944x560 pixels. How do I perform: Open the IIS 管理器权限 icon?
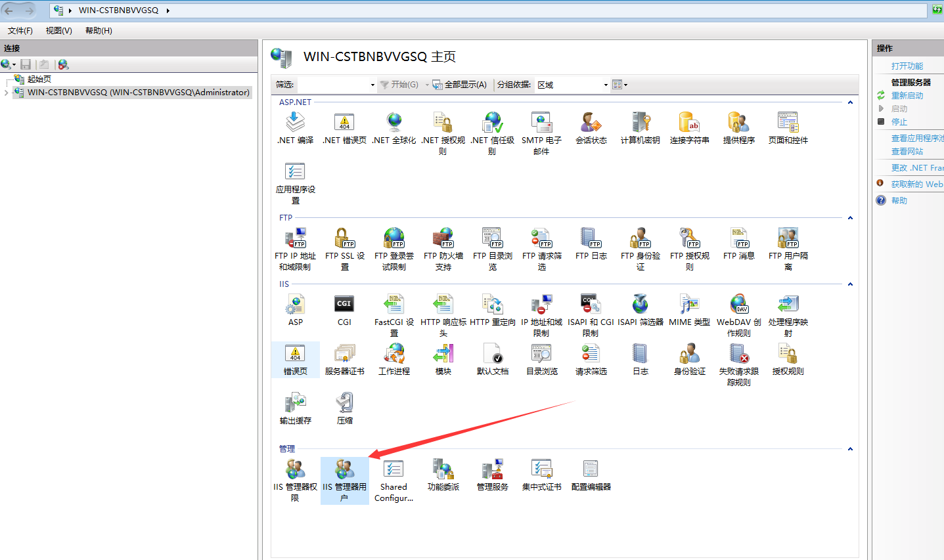(x=296, y=481)
